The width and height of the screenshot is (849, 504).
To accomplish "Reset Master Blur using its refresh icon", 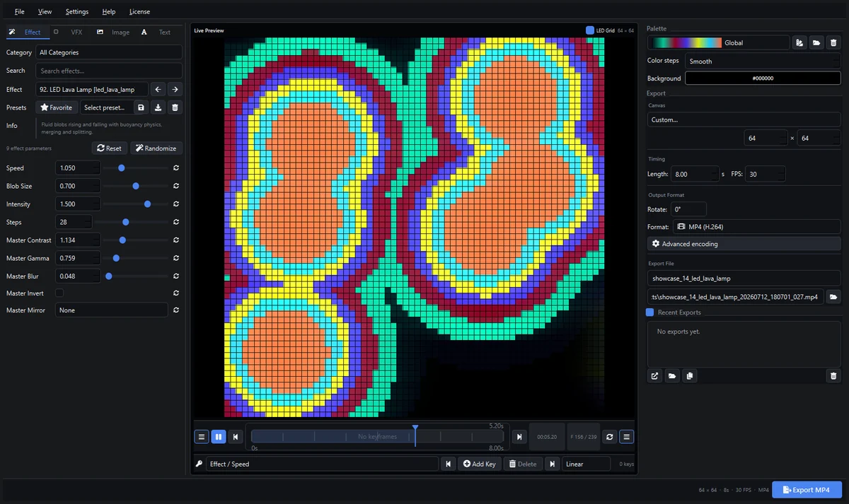I will 175,276.
